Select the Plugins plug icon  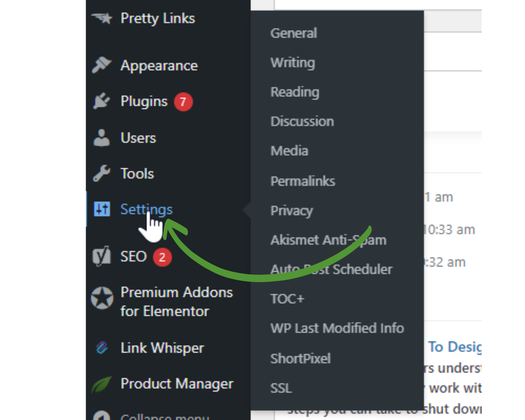point(101,101)
